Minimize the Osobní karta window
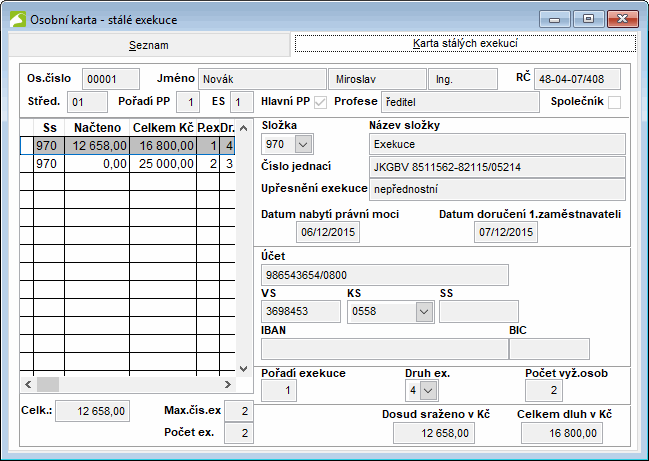 click(555, 18)
